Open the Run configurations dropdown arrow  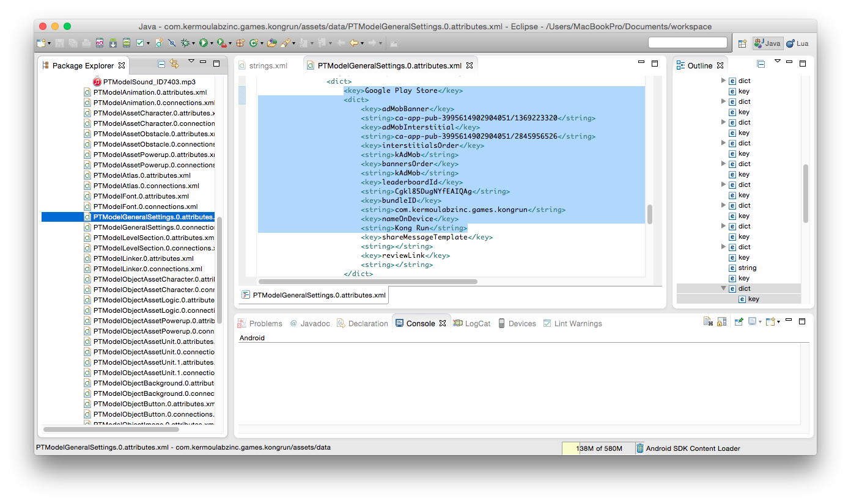pos(212,44)
